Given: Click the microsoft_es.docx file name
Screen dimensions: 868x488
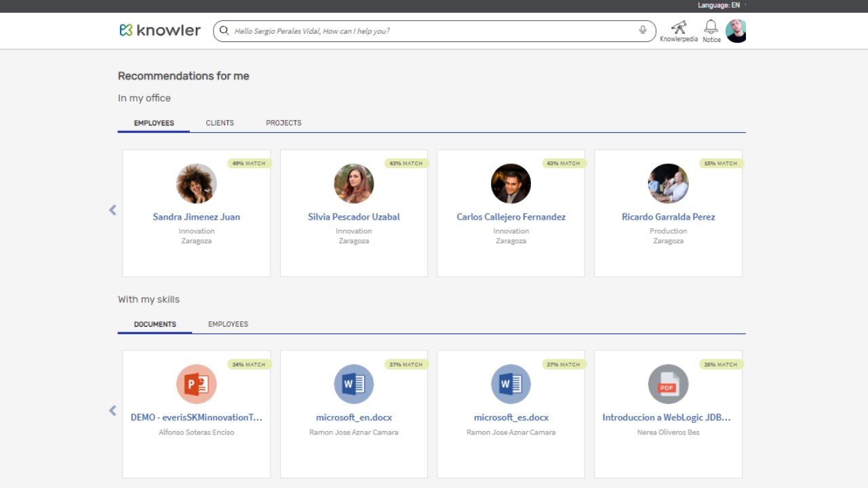Looking at the screenshot, I should [511, 418].
